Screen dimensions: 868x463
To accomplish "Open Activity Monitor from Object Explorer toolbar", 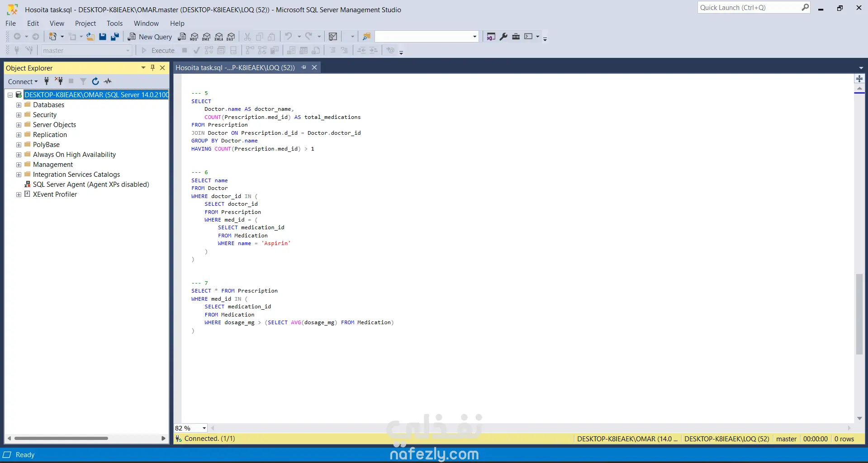I will click(108, 81).
